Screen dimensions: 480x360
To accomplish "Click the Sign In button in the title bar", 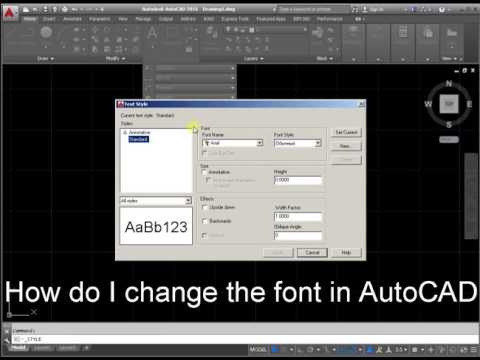I will click(x=373, y=9).
